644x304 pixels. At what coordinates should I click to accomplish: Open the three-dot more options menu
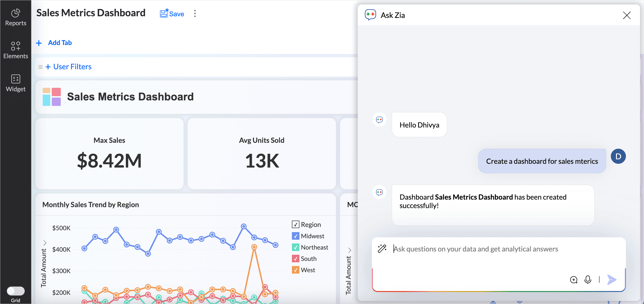(x=195, y=13)
